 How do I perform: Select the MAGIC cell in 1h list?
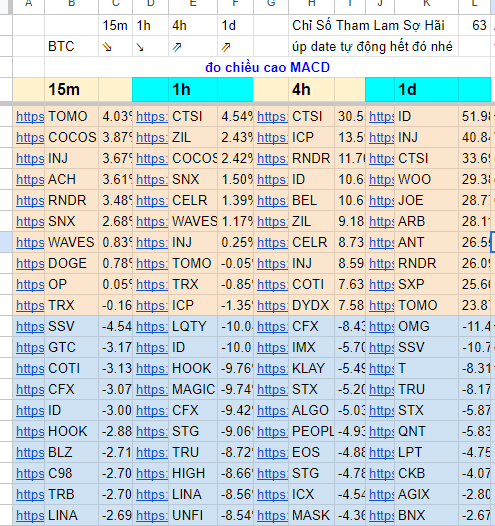pyautogui.click(x=193, y=389)
